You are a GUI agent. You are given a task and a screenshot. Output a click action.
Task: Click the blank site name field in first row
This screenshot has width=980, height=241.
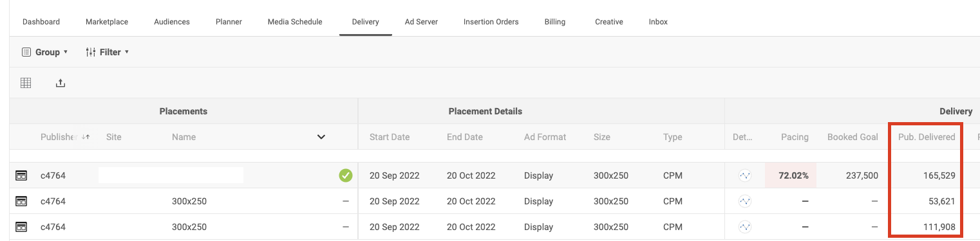[x=171, y=175]
